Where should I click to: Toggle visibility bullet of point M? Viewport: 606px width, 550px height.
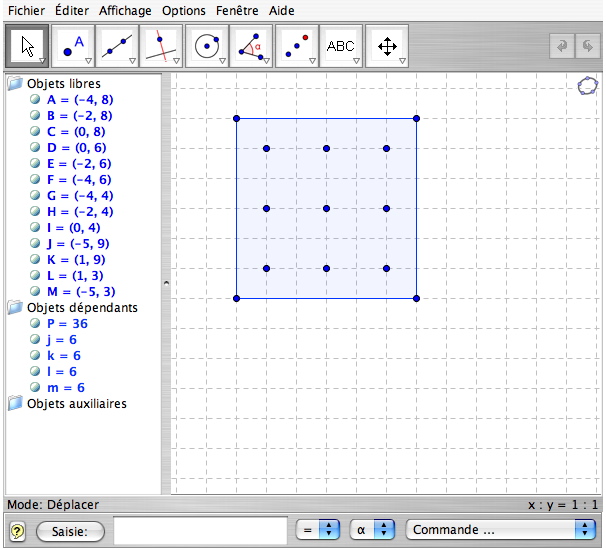(x=35, y=291)
